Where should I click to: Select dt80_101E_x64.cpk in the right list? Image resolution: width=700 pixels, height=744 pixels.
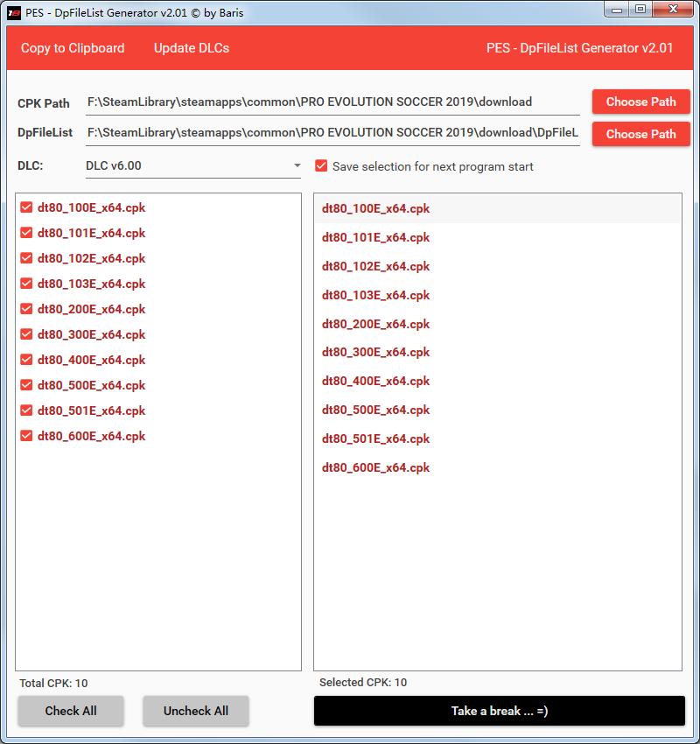click(498, 237)
